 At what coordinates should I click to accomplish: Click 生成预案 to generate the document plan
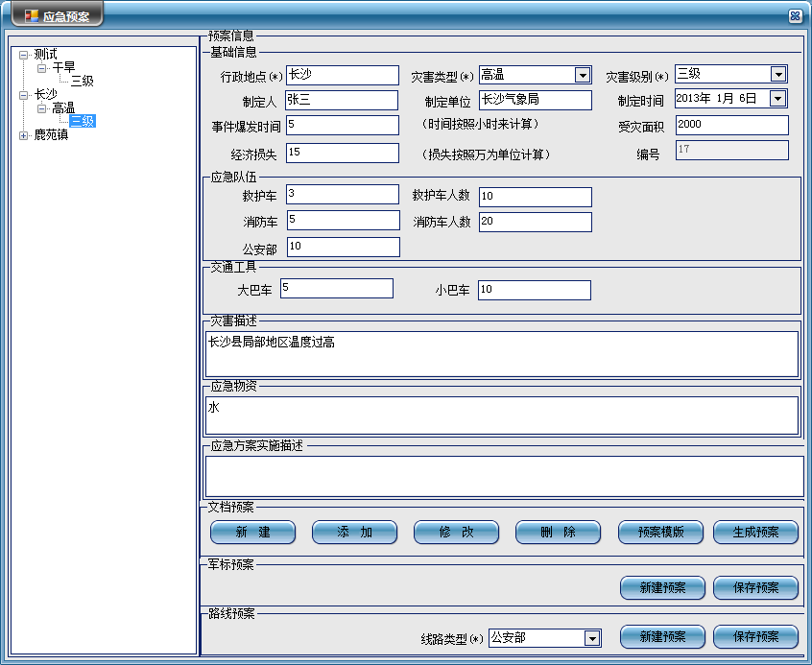[754, 533]
